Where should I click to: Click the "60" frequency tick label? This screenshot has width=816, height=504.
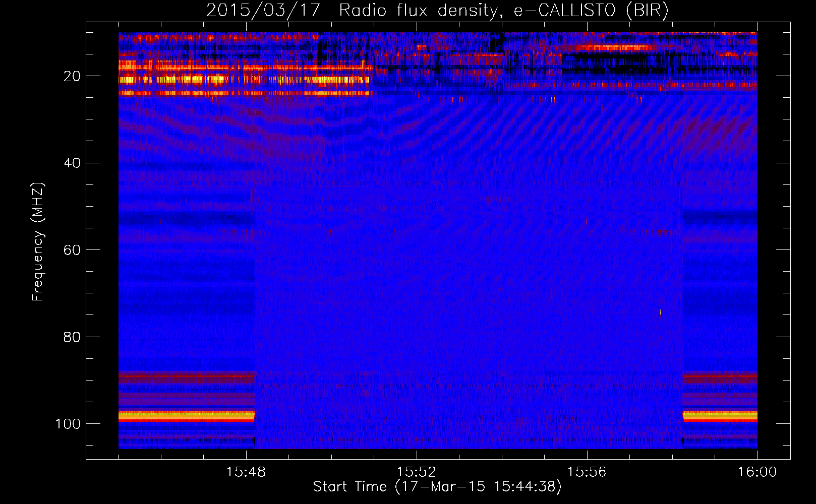tap(72, 250)
